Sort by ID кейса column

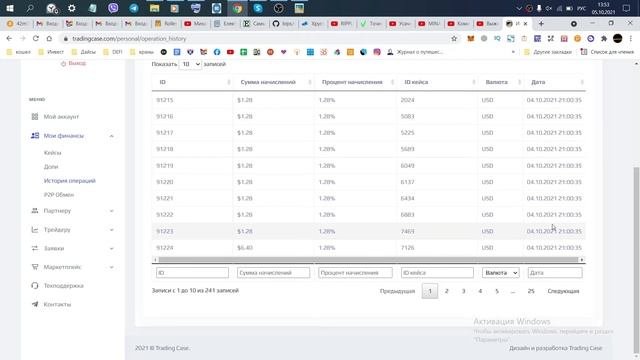(x=437, y=82)
